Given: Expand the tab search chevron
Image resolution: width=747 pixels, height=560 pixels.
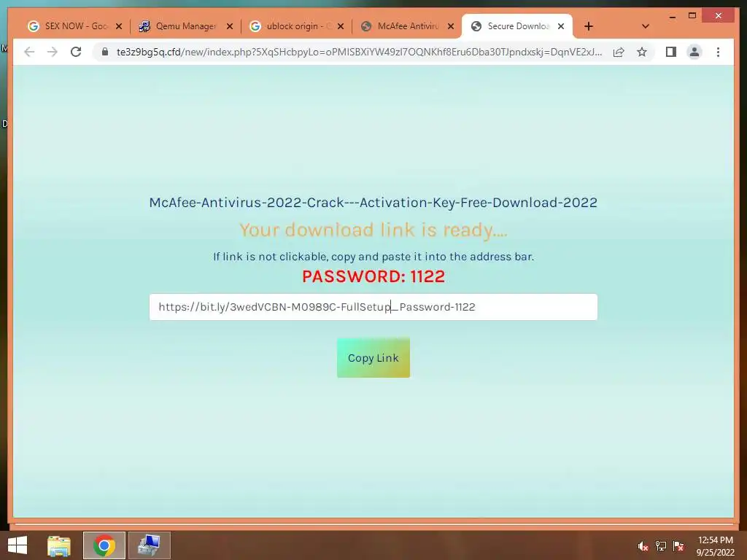Looking at the screenshot, I should (x=645, y=26).
